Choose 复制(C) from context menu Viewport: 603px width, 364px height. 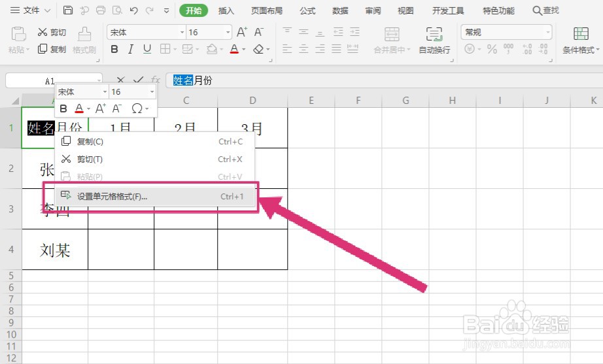[154, 141]
